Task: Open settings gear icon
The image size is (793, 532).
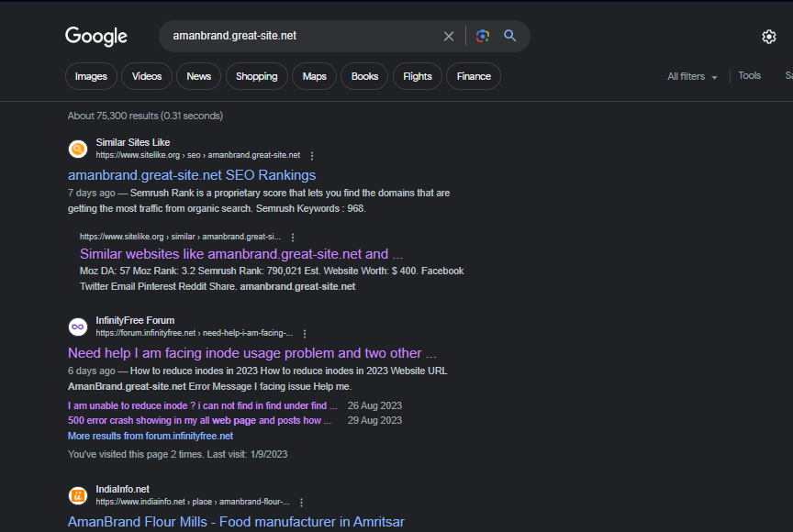Action: [769, 37]
